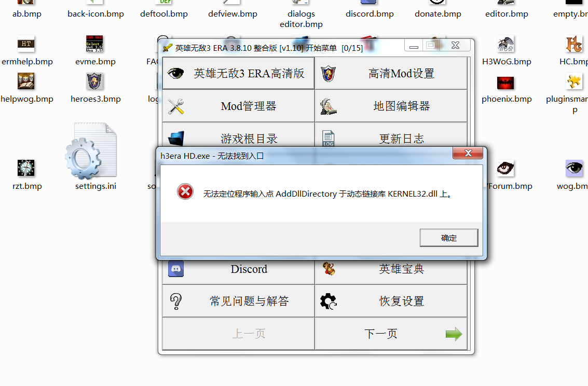Click the discord.bmp file name
The width and height of the screenshot is (588, 386).
370,14
